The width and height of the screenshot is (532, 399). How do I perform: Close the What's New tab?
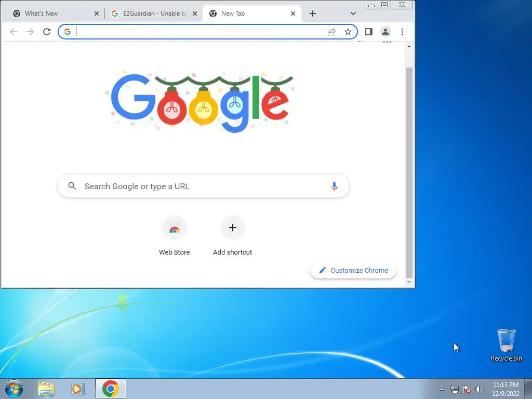(x=96, y=14)
